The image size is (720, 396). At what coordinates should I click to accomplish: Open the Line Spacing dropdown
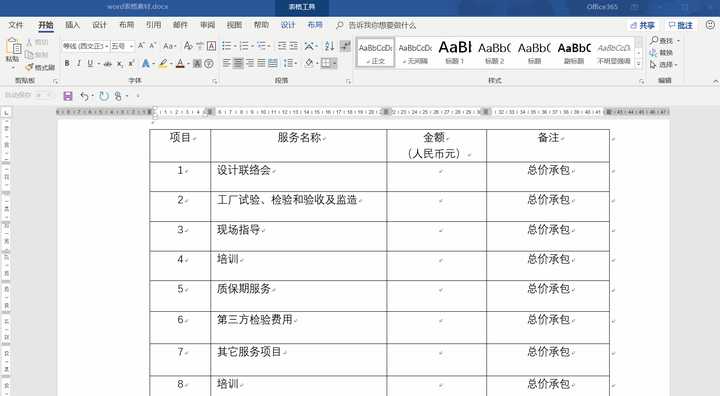pos(289,63)
